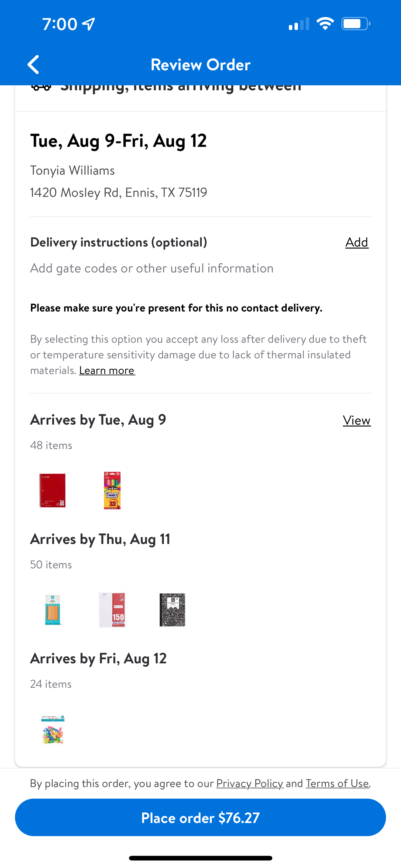Open the red spiral notebook thumbnail
This screenshot has width=401, height=868.
pyautogui.click(x=52, y=490)
